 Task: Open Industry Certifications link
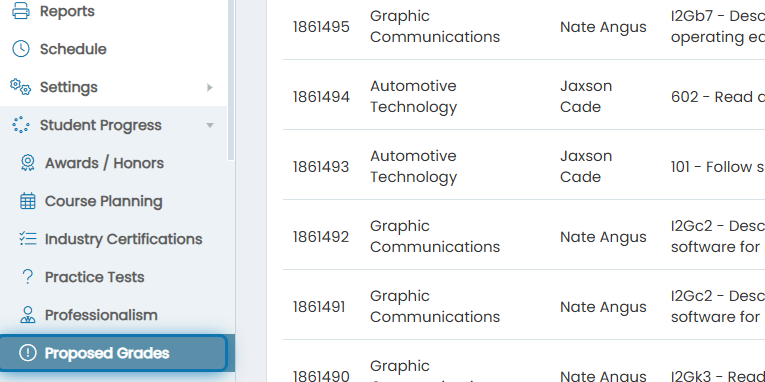click(x=123, y=239)
